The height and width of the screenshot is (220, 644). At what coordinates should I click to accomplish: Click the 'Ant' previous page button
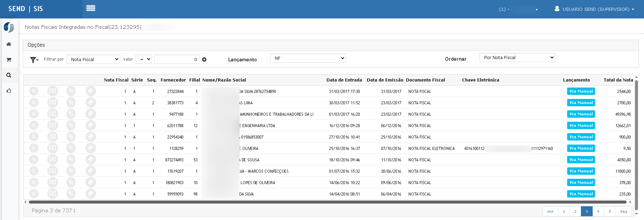tap(550, 211)
